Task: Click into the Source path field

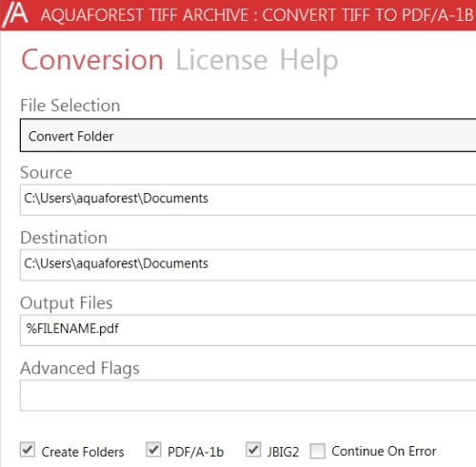Action: click(x=248, y=200)
